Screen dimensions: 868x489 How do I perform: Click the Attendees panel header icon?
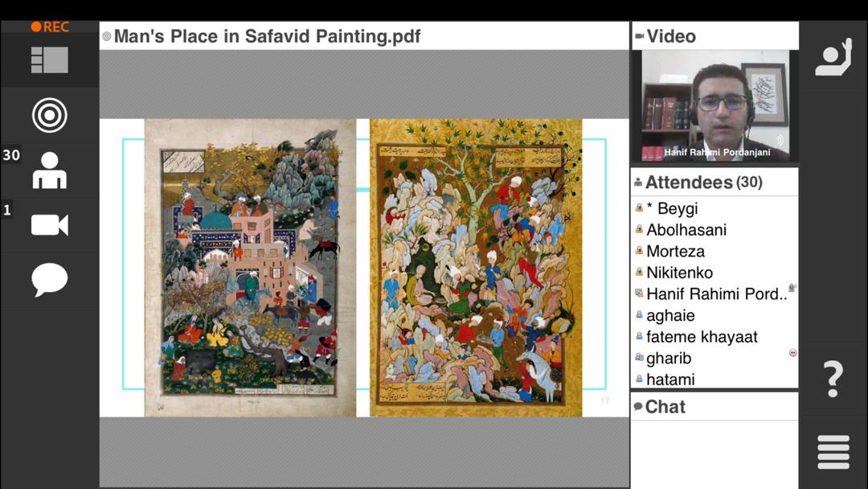[638, 183]
